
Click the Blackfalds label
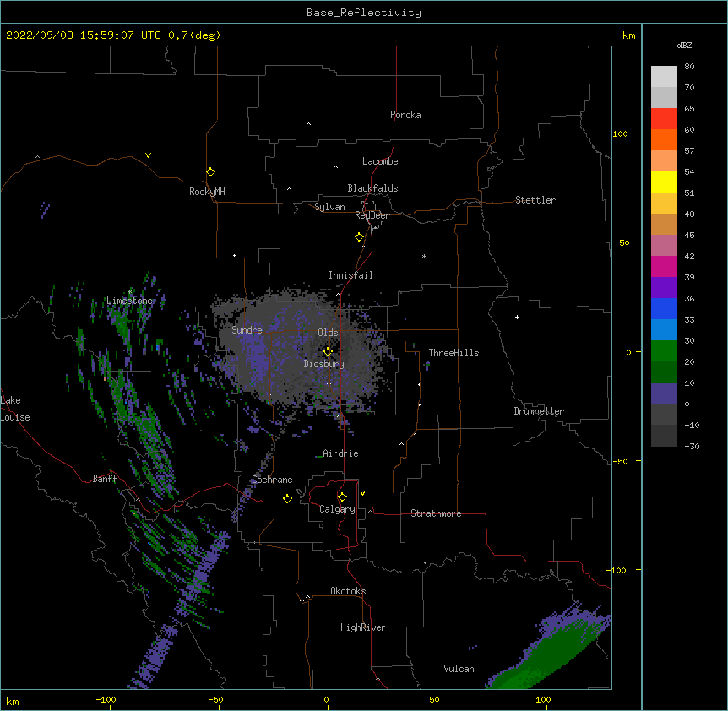point(372,188)
